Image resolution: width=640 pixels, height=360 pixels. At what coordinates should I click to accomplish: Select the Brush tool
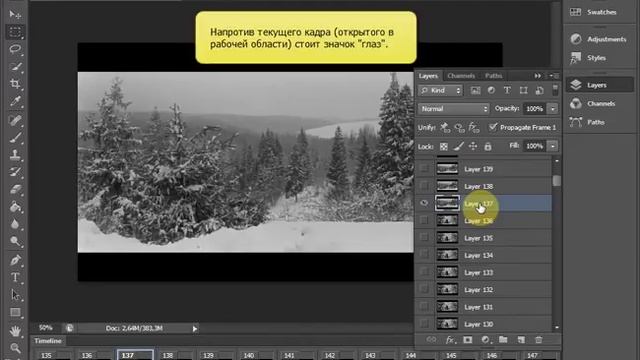(x=15, y=138)
